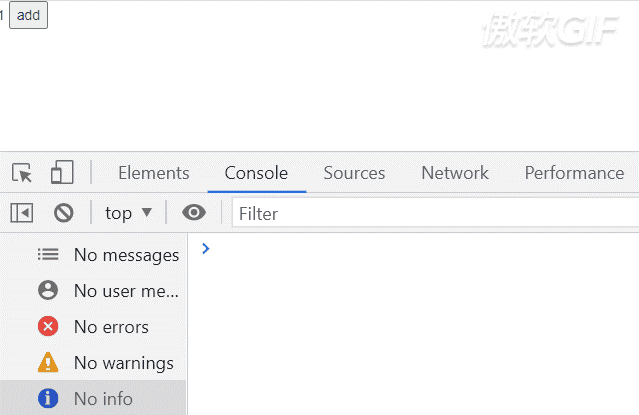Image resolution: width=639 pixels, height=415 pixels.
Task: Toggle the device toolbar icon
Action: (x=62, y=172)
